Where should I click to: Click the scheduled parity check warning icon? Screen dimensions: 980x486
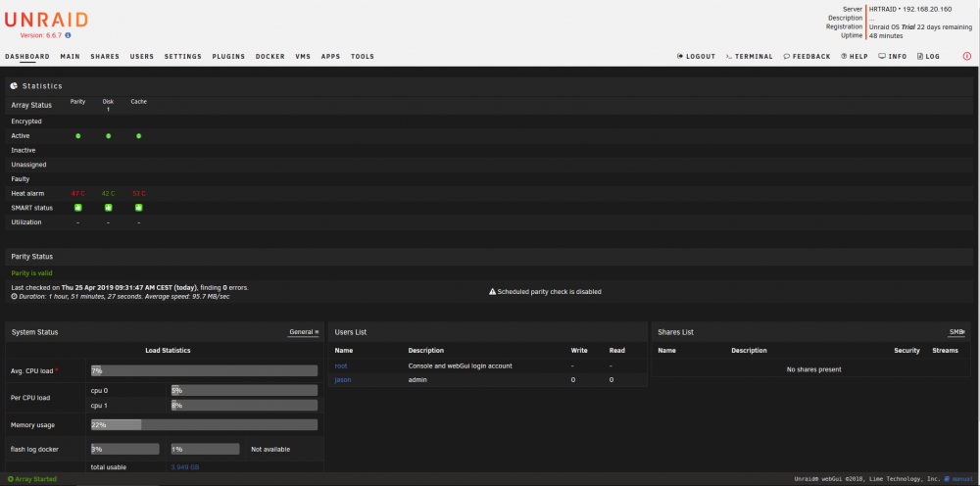click(493, 291)
